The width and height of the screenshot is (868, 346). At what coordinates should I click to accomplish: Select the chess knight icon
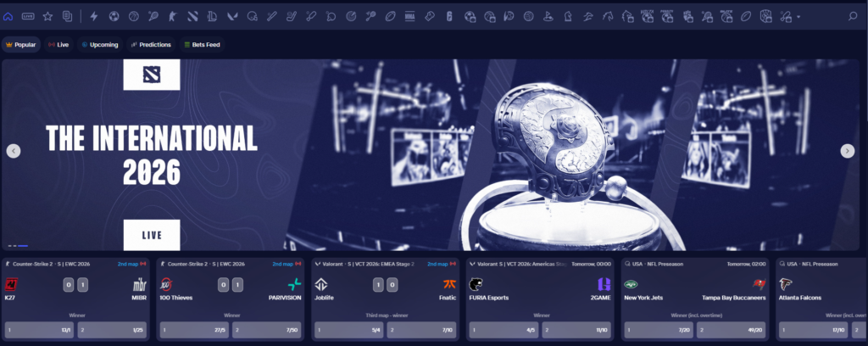pos(568,17)
